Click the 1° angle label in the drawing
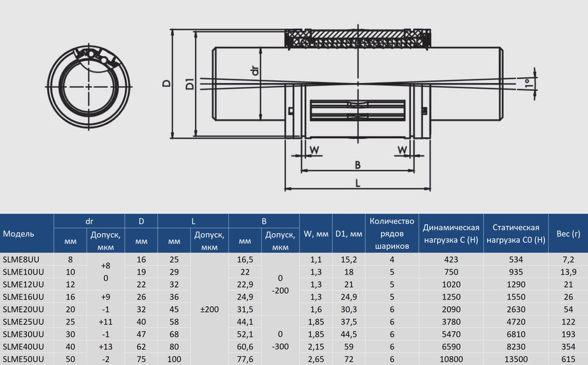The image size is (588, 365). point(528,84)
